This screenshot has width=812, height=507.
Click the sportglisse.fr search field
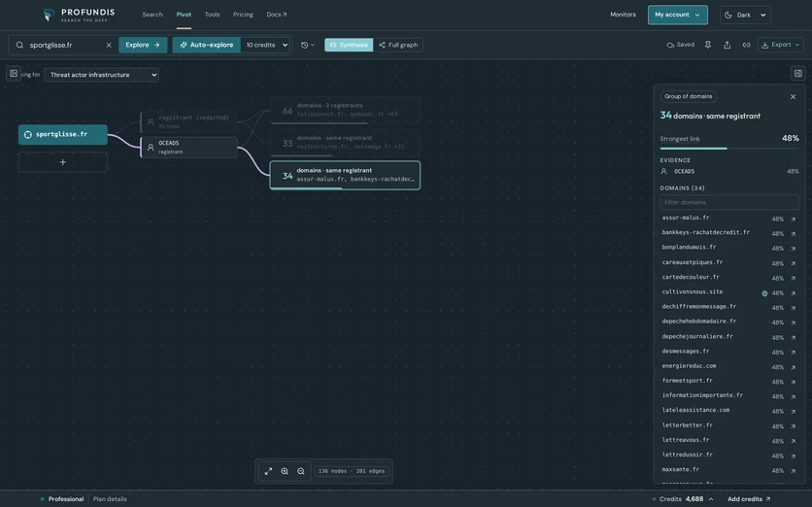(63, 45)
